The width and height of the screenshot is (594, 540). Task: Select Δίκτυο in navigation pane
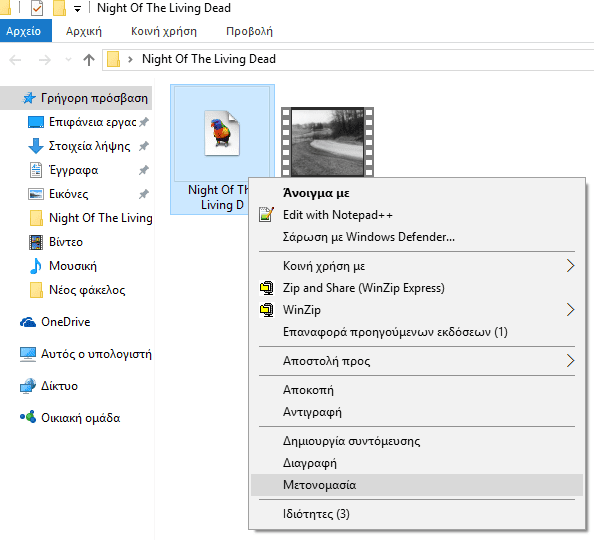[59, 386]
